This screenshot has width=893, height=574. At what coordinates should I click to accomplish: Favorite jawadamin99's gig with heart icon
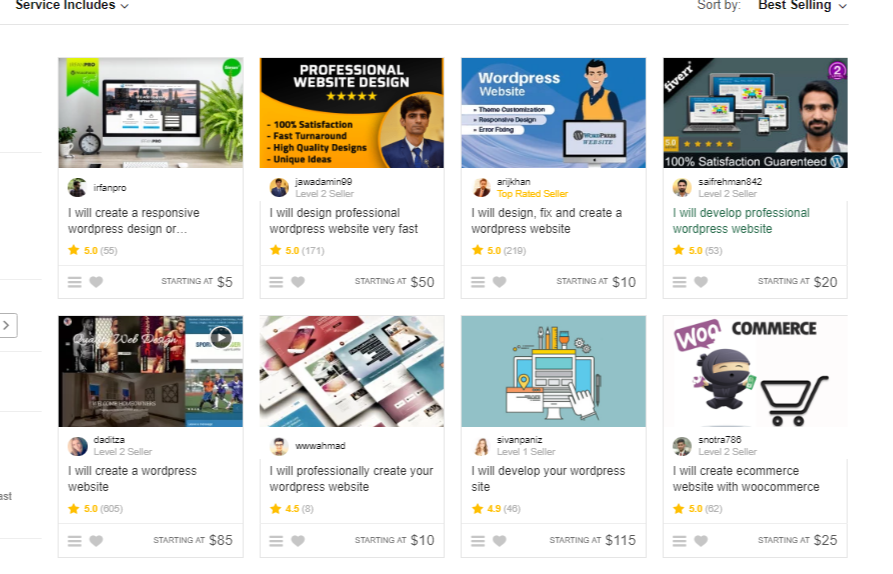coord(298,282)
